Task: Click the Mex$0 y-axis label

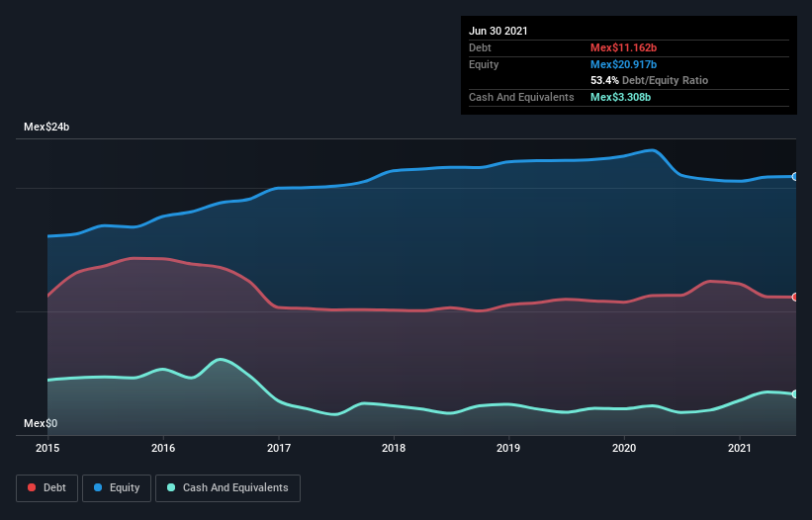Action: tap(41, 423)
